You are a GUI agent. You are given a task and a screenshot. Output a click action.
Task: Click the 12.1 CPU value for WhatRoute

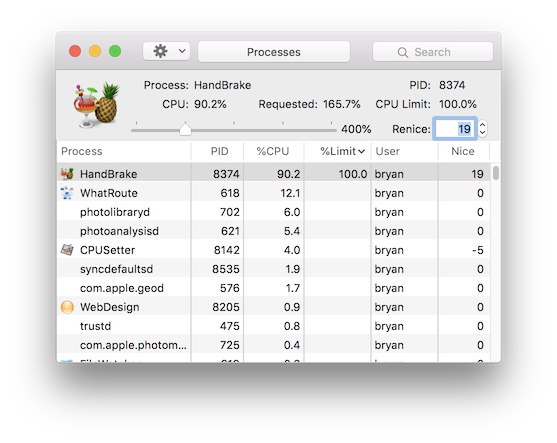290,193
